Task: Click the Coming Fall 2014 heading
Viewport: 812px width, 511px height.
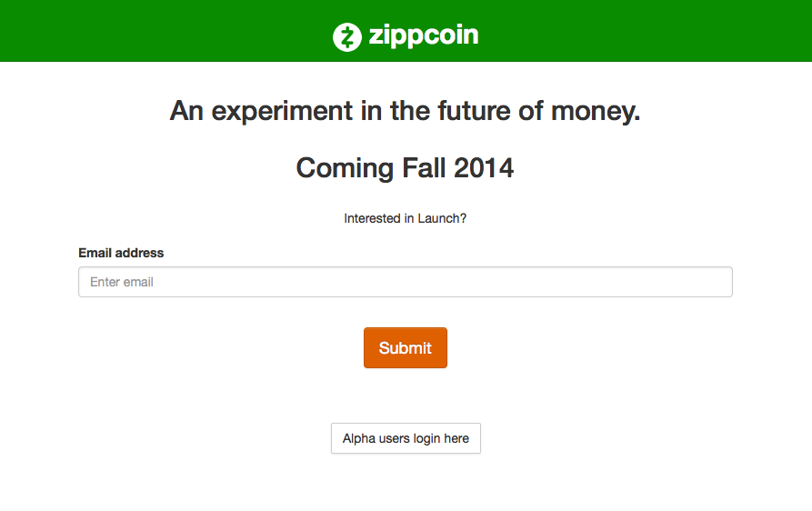Action: coord(405,167)
